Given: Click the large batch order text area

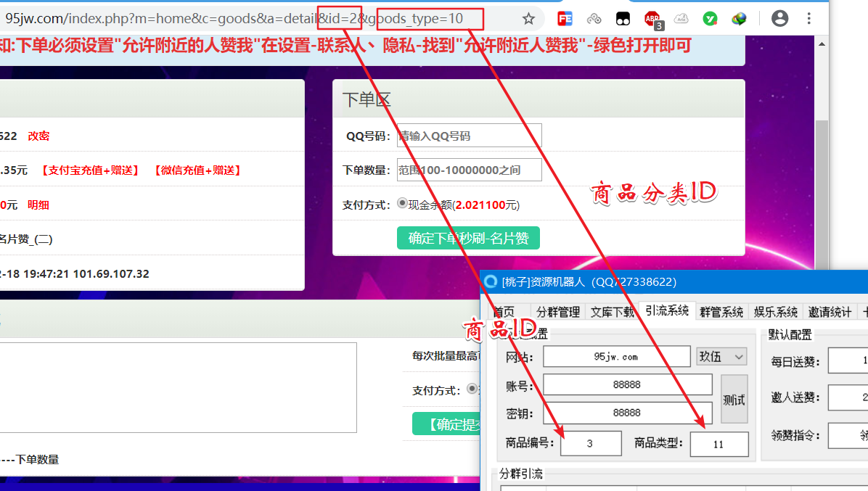Looking at the screenshot, I should (179, 387).
